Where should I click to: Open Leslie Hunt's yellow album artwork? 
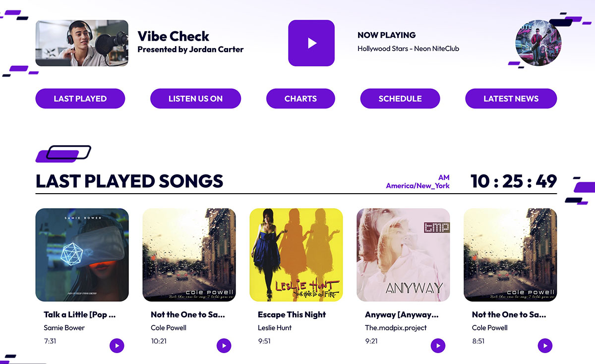[296, 255]
